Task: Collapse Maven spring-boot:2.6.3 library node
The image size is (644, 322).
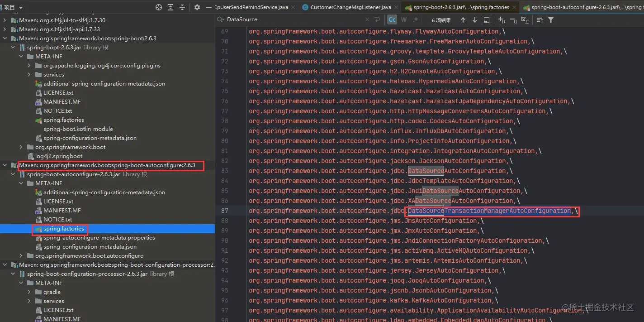Action: pyautogui.click(x=5, y=38)
